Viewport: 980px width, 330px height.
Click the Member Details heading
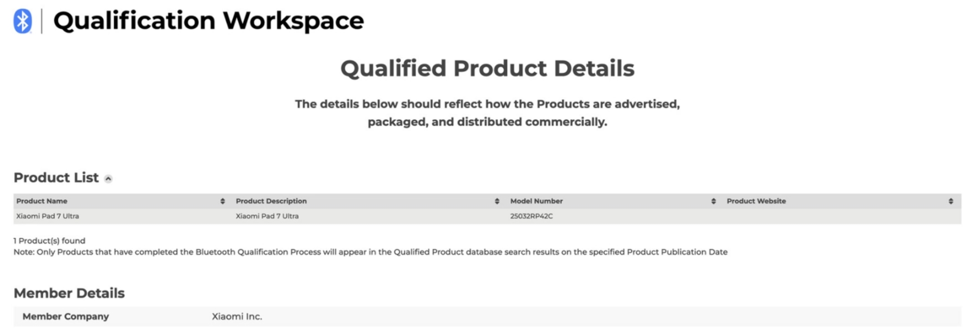pyautogui.click(x=69, y=293)
